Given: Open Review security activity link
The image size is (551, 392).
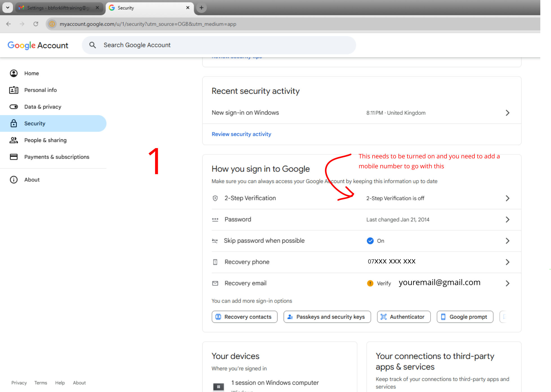Looking at the screenshot, I should tap(241, 134).
